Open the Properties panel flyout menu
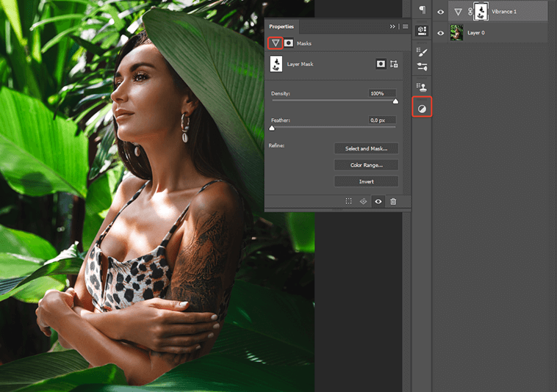The image size is (557, 392). pyautogui.click(x=406, y=26)
